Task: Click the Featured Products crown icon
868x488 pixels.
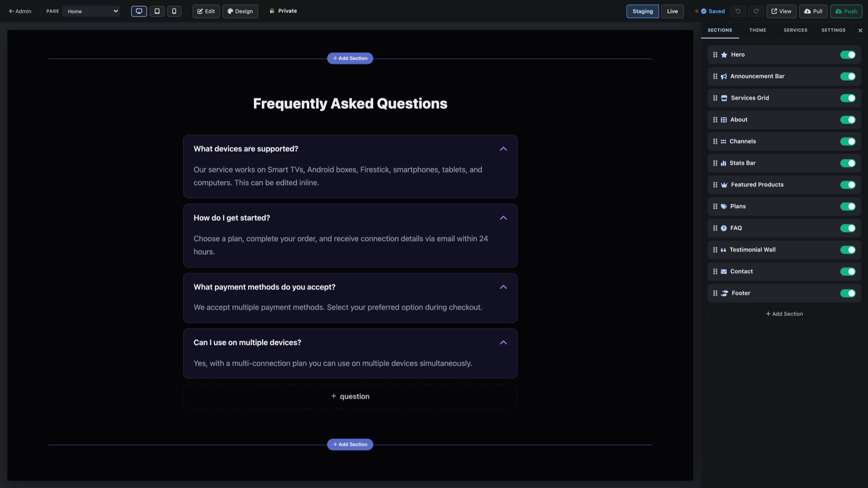Action: pyautogui.click(x=724, y=185)
